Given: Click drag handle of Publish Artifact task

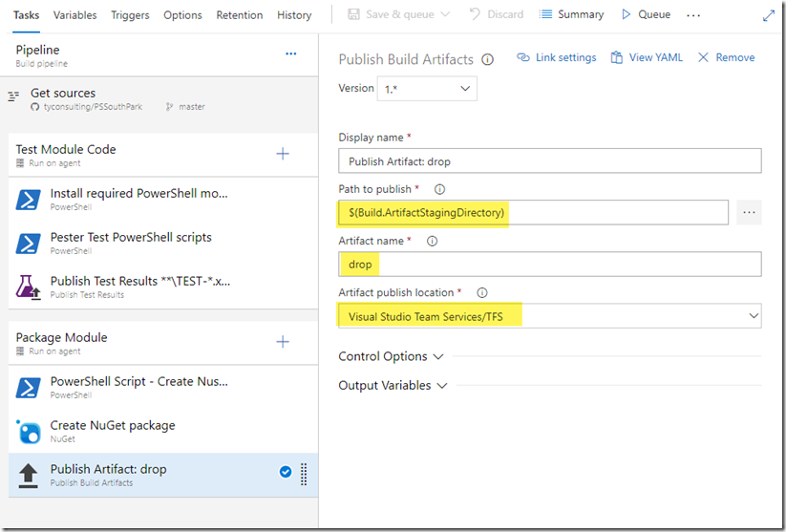Looking at the screenshot, I should coord(304,475).
